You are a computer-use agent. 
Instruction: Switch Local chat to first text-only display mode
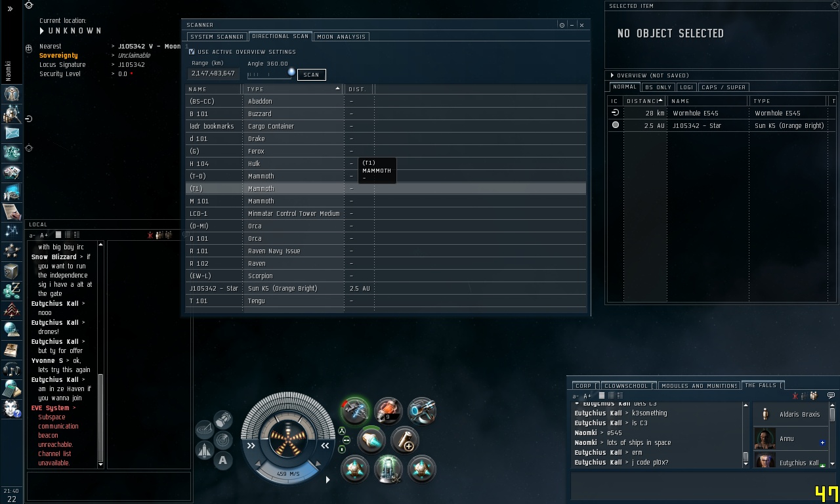[58, 235]
